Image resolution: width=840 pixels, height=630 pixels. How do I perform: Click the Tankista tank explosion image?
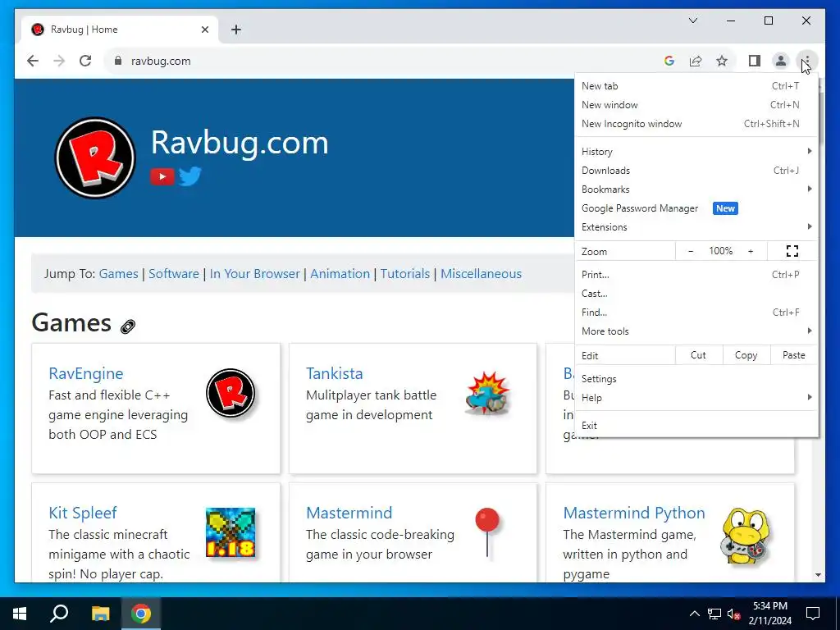[x=487, y=393]
